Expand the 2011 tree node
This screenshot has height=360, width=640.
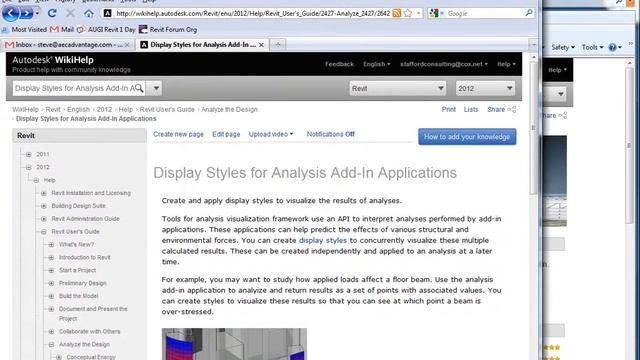point(29,154)
